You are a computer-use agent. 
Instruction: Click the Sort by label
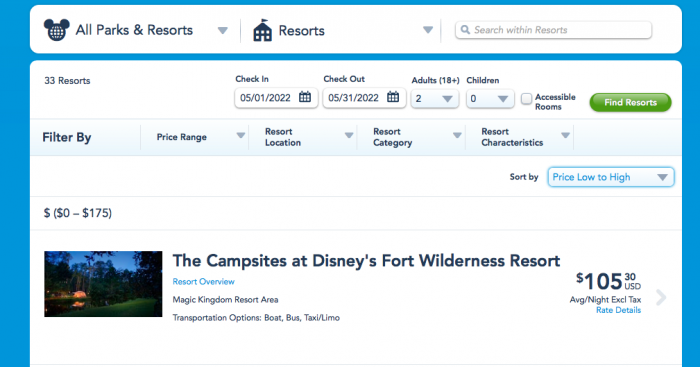524,177
